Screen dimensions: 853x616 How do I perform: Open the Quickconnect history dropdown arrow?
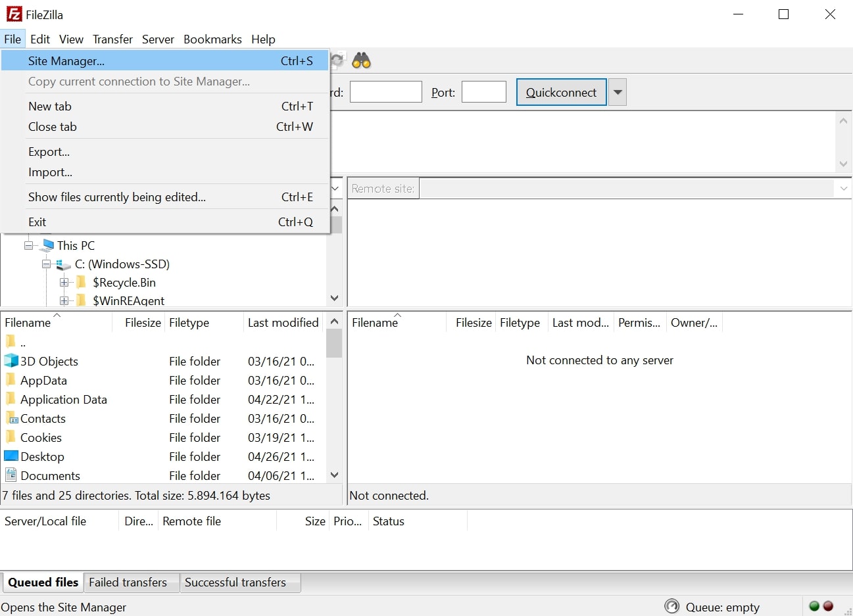[618, 92]
